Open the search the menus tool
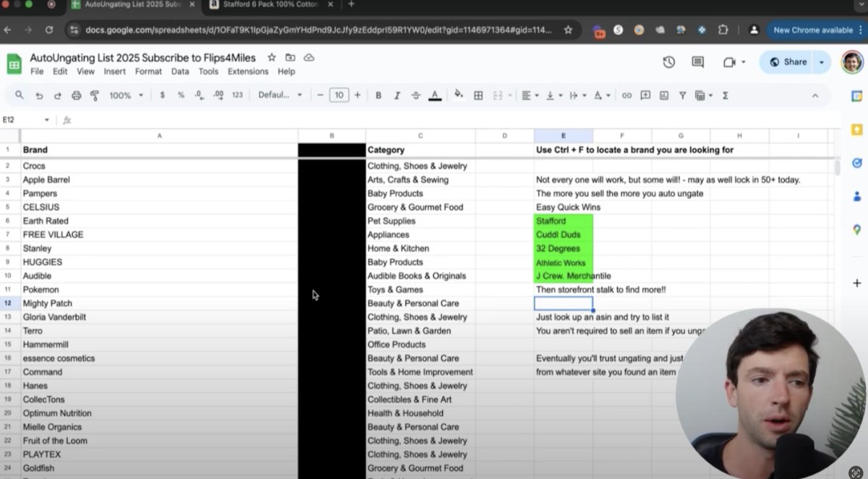The width and height of the screenshot is (868, 479). tap(20, 95)
